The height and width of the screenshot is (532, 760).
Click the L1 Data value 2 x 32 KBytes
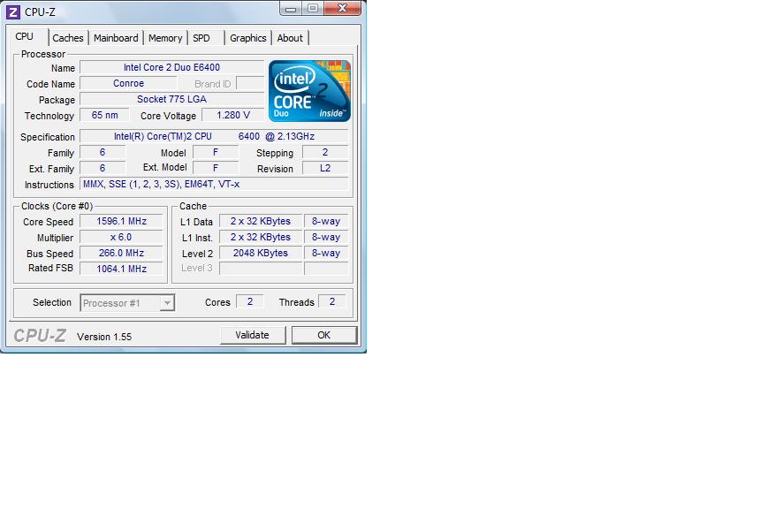(261, 222)
